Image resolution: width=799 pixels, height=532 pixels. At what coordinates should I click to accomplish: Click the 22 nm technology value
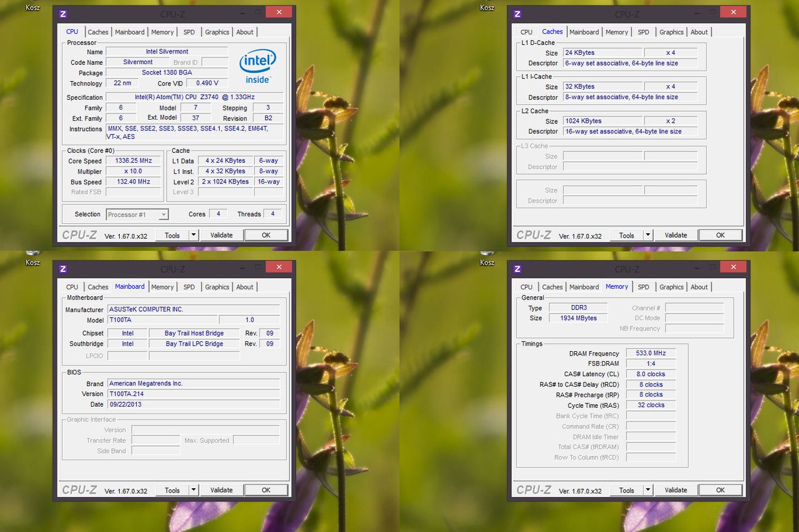[x=122, y=83]
